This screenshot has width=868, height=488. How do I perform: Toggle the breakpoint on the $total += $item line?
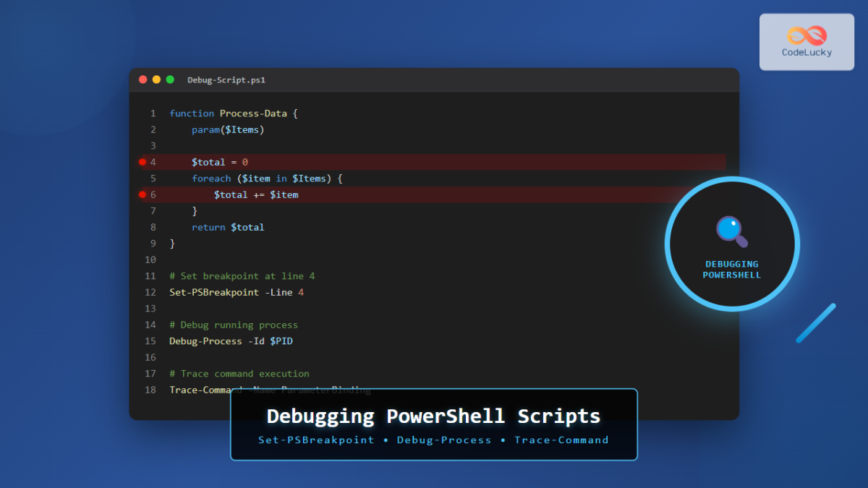pos(142,194)
